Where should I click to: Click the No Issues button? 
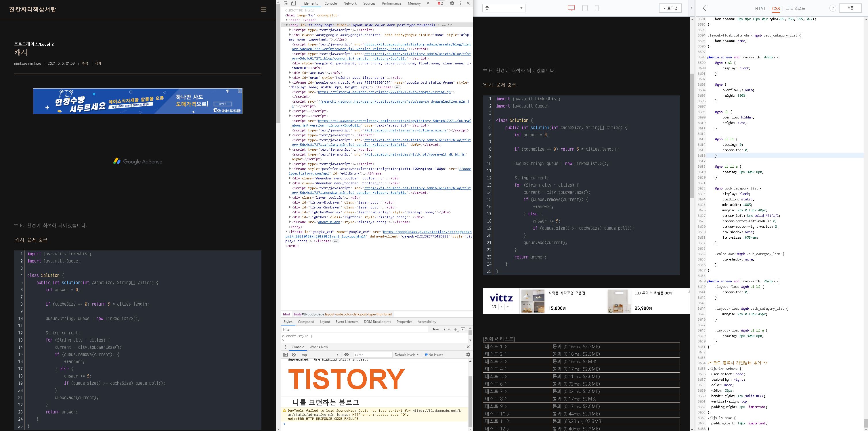[x=434, y=355]
